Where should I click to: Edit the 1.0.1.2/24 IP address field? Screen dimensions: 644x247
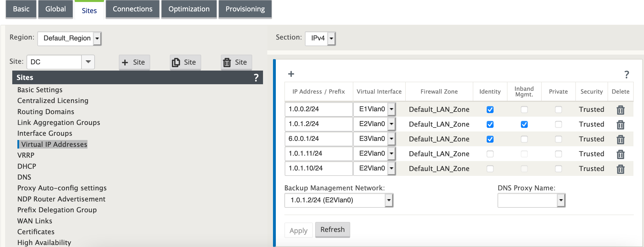319,124
